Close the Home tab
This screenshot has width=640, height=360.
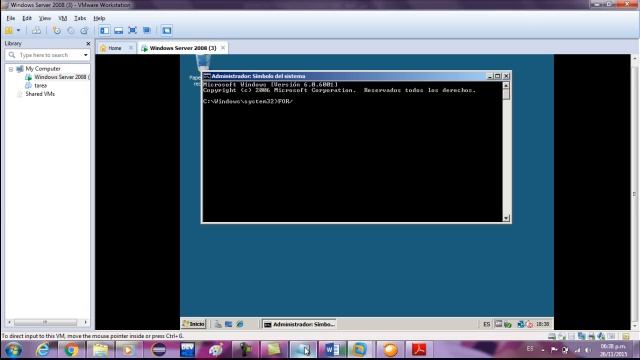131,48
